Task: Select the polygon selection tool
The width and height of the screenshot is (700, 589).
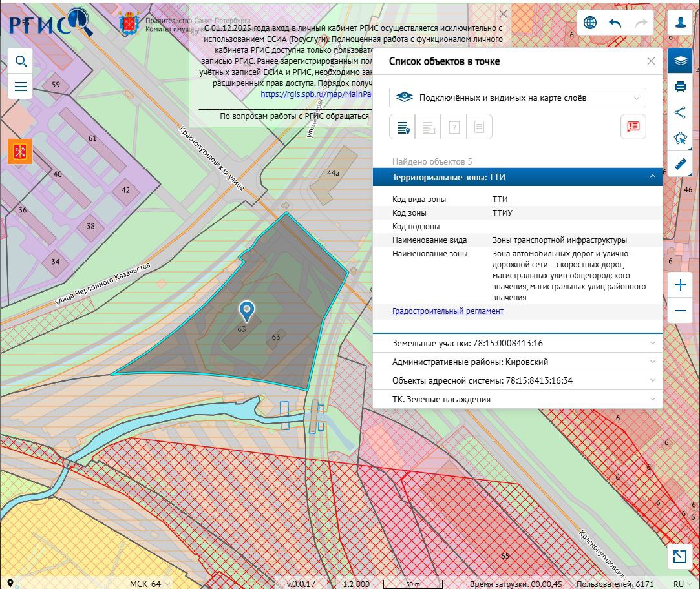Action: point(680,138)
